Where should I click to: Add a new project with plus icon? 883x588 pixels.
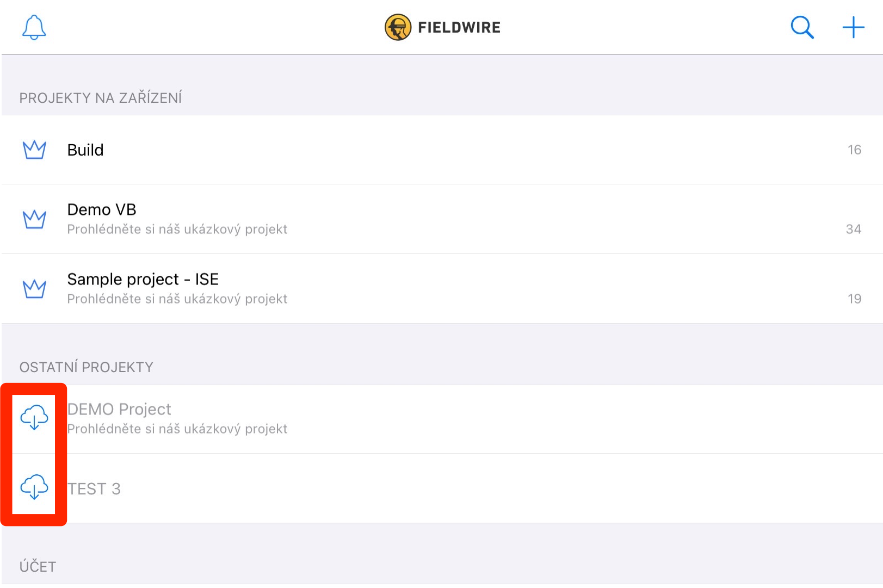coord(853,27)
